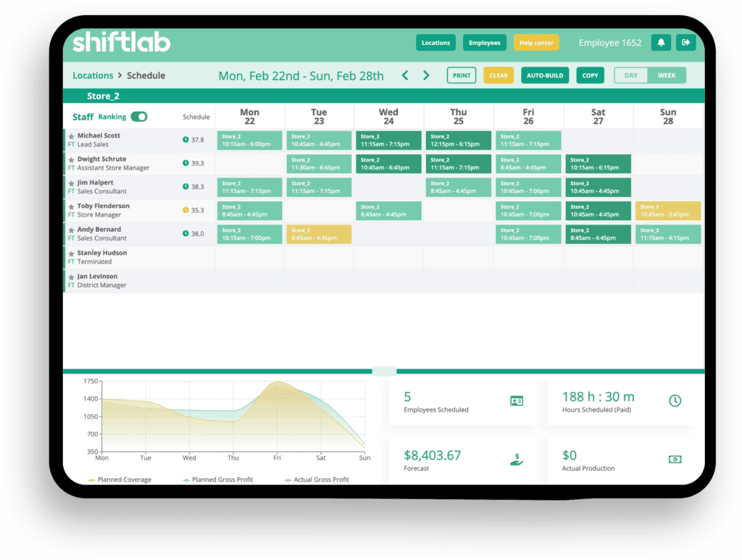The height and width of the screenshot is (560, 742).
Task: Go to previous week arrow
Action: tap(405, 75)
